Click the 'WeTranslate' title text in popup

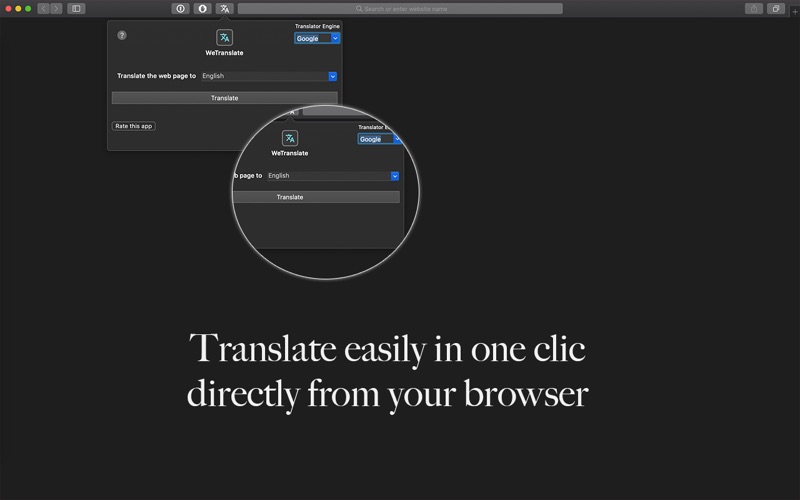pos(224,53)
